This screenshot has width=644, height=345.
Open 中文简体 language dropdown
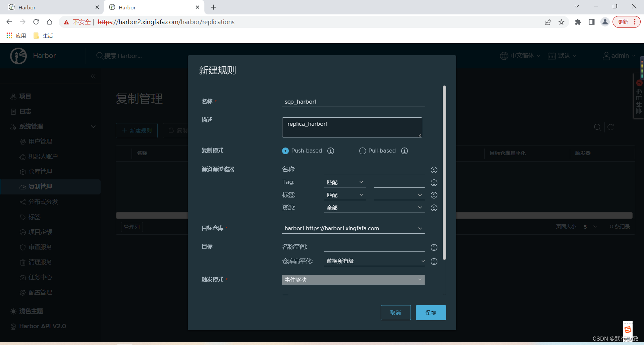point(520,56)
